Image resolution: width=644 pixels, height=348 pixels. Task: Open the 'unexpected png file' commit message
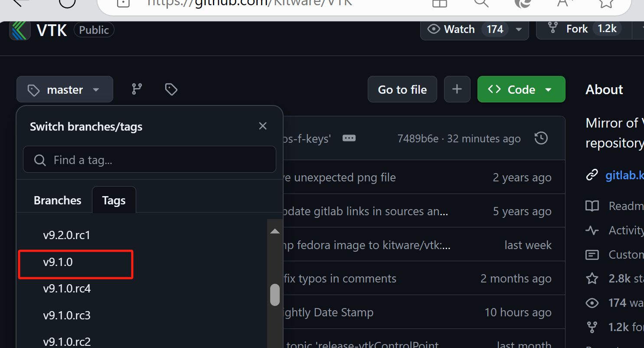[340, 177]
